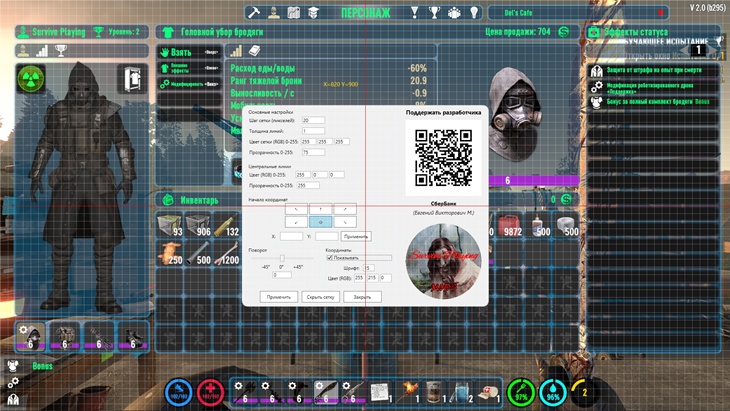Click the X origin coordinate field

[291, 236]
